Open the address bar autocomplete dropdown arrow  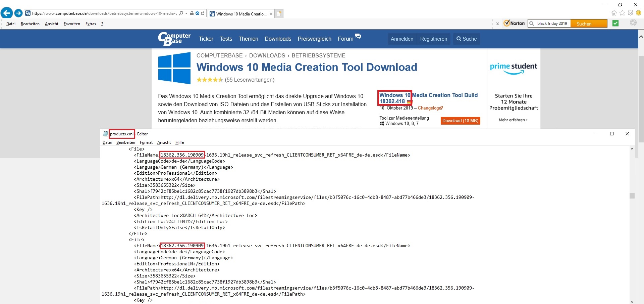(186, 13)
